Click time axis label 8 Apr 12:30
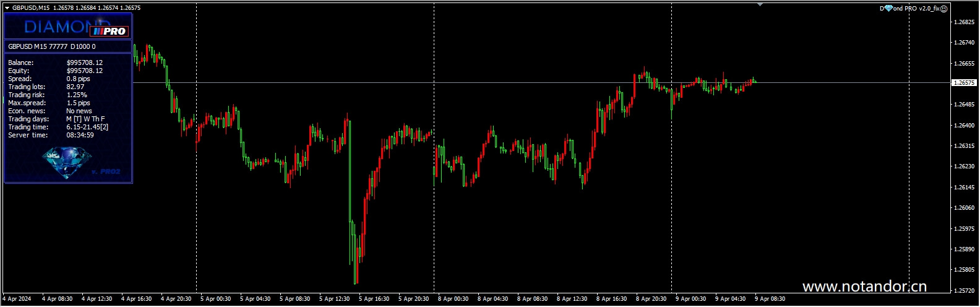The image size is (980, 307). coord(572,299)
